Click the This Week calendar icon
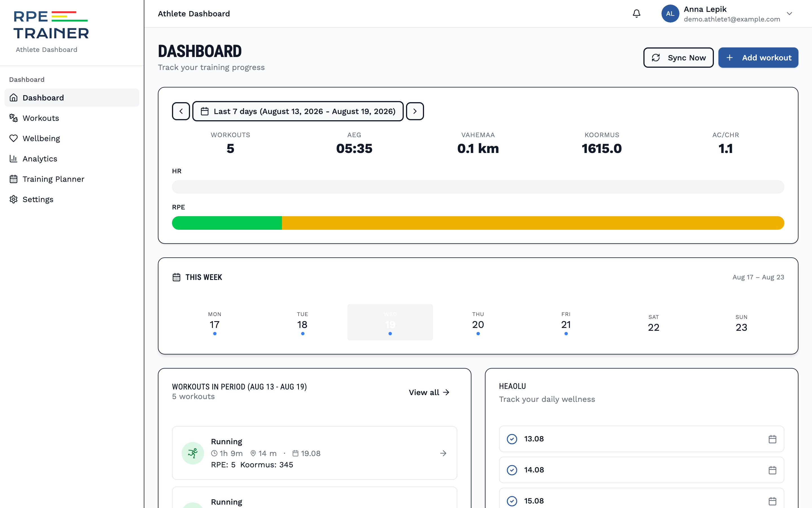Screen dimensions: 812x508 176,277
